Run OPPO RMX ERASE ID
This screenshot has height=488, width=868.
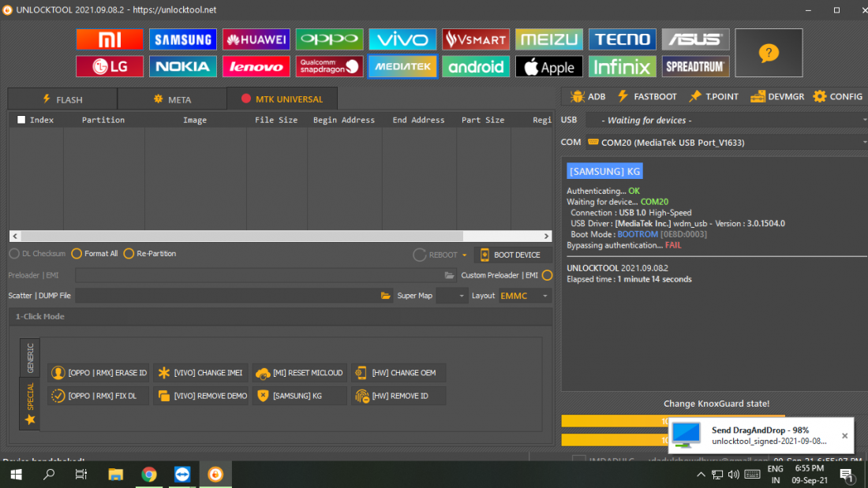(99, 373)
